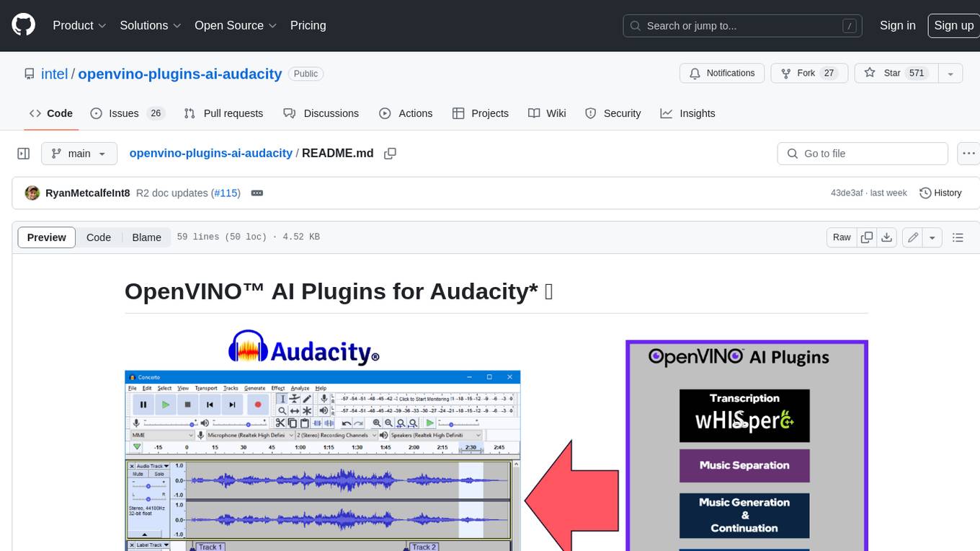Viewport: 980px width, 551px height.
Task: Select the Blame view
Action: 146,237
